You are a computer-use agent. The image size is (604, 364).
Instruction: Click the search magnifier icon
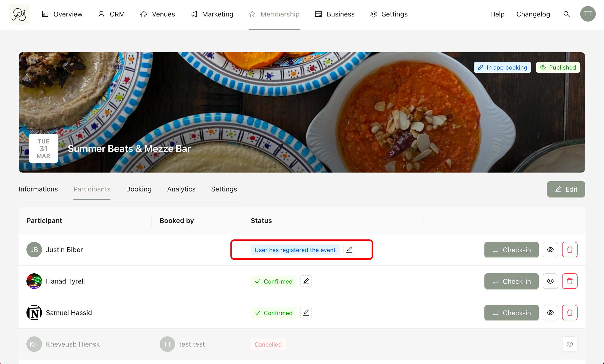(x=566, y=14)
